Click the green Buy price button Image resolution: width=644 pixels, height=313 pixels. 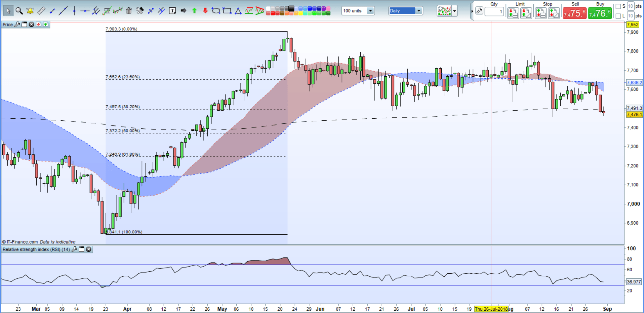[600, 13]
